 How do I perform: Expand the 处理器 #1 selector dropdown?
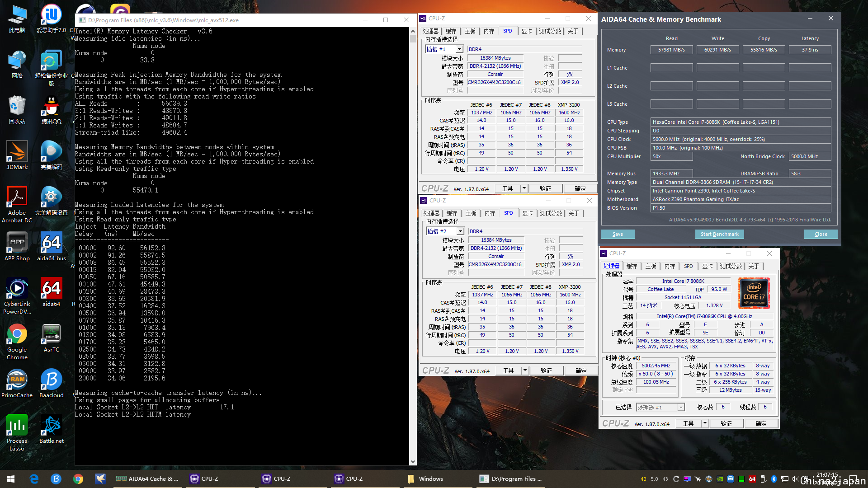coord(680,408)
